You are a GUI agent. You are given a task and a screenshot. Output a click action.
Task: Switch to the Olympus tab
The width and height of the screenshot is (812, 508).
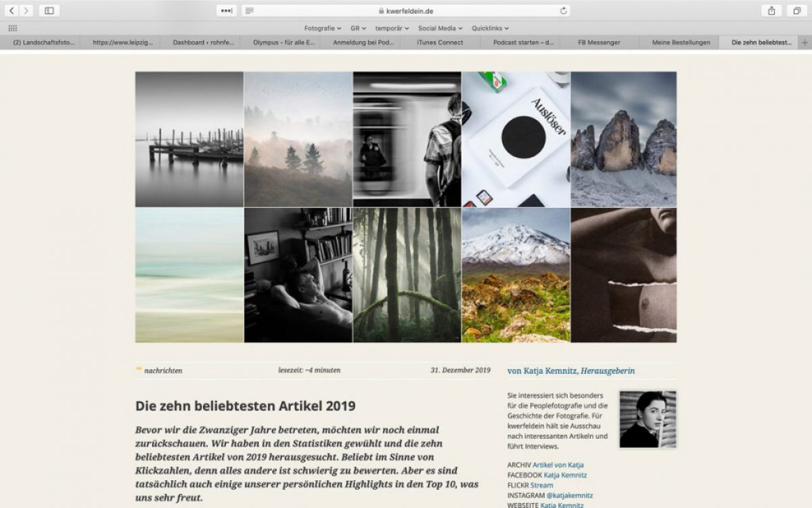tap(279, 43)
